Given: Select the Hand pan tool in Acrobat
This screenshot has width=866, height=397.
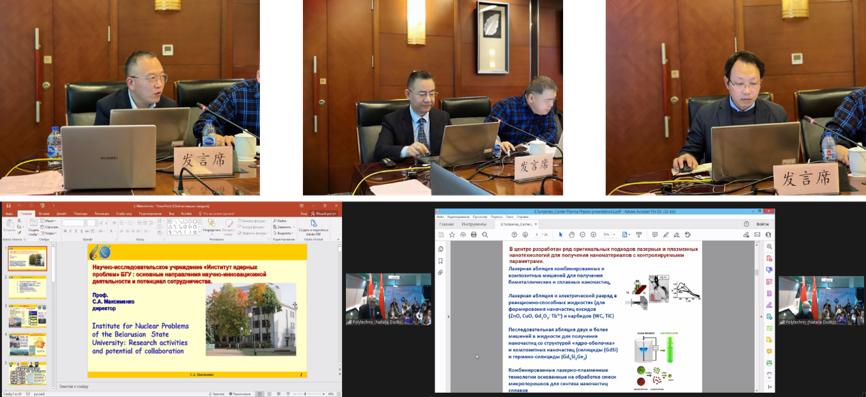Looking at the screenshot, I should [572, 235].
